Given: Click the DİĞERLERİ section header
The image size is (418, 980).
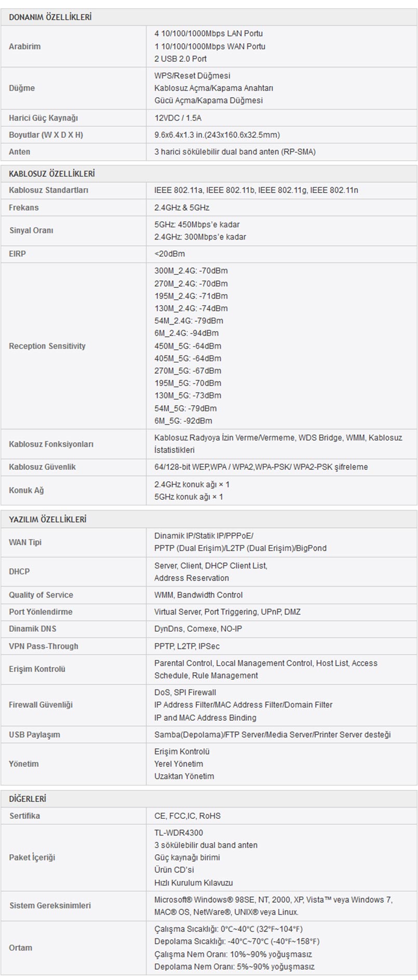Looking at the screenshot, I should coord(28,799).
